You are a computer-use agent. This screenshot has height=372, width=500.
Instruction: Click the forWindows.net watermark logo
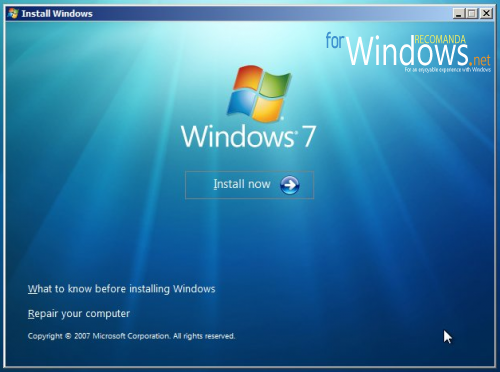408,52
